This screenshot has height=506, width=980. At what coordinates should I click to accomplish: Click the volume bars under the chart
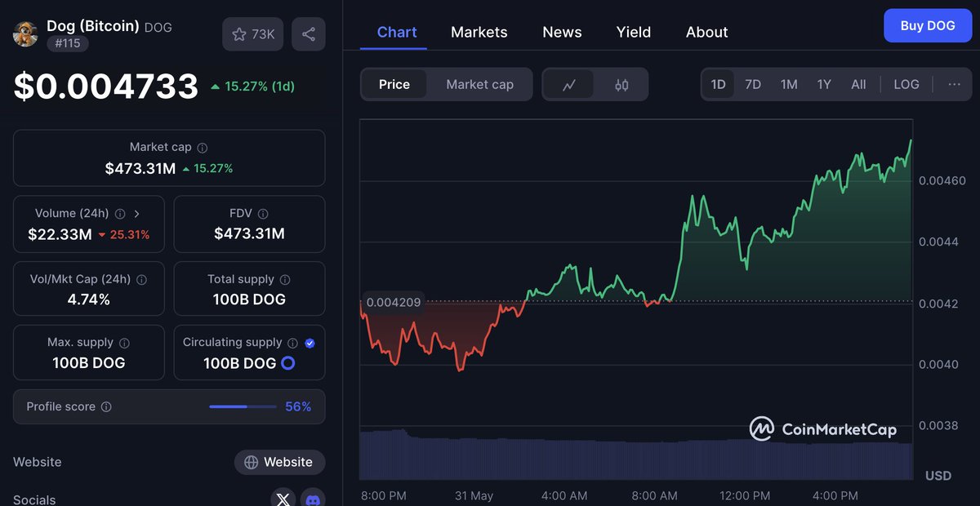[636, 455]
